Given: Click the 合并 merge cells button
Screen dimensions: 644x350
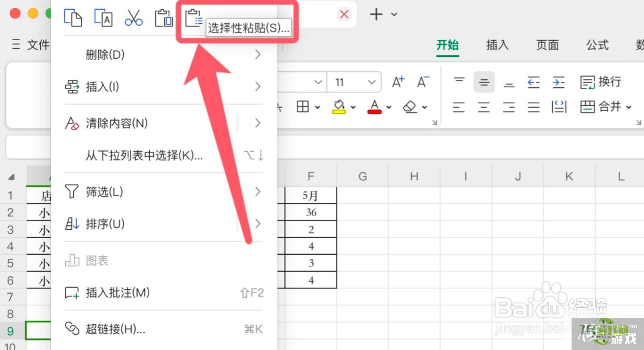Looking at the screenshot, I should coord(601,107).
